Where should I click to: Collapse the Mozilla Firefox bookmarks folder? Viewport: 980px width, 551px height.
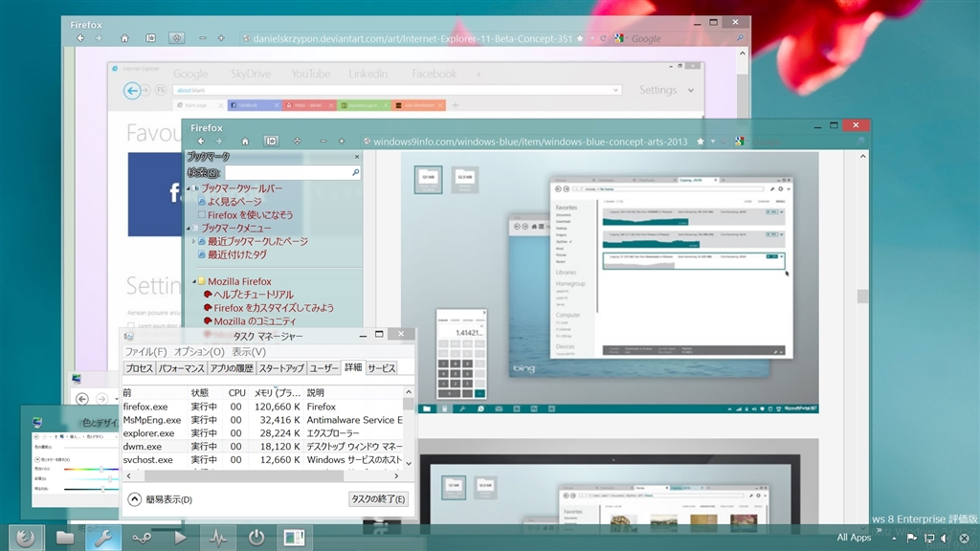point(193,282)
